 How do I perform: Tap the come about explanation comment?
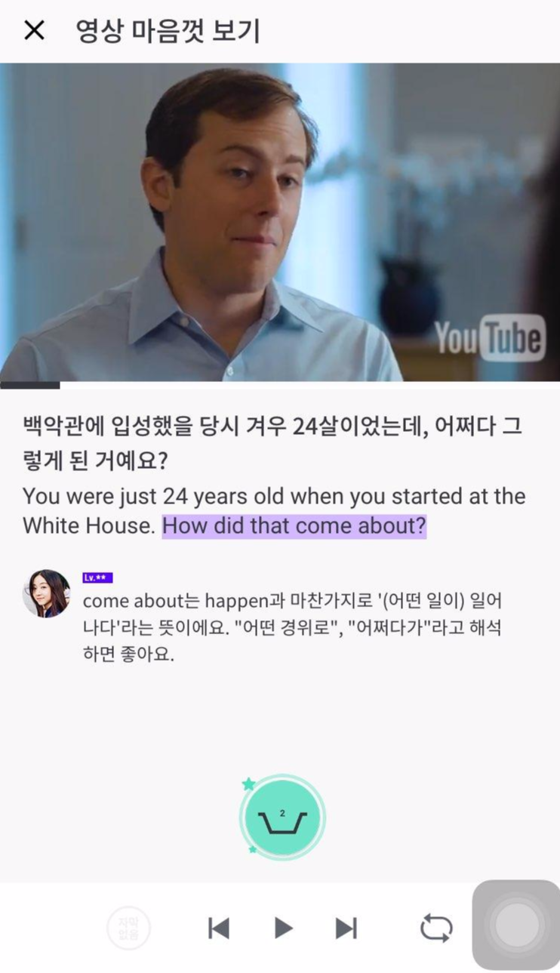pyautogui.click(x=293, y=627)
